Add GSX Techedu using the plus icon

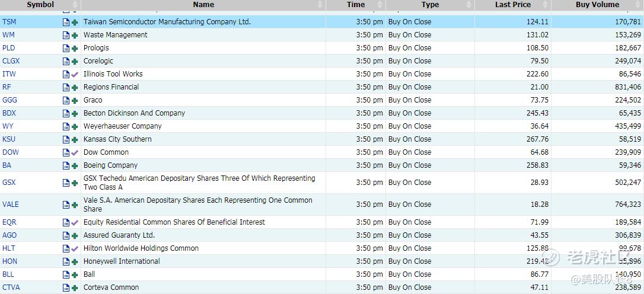[x=74, y=183]
